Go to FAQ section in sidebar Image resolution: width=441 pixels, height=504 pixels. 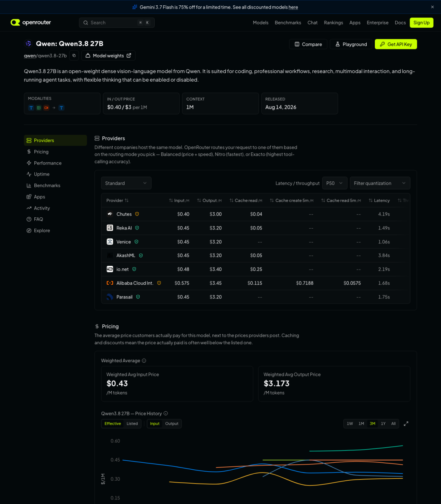point(55,219)
